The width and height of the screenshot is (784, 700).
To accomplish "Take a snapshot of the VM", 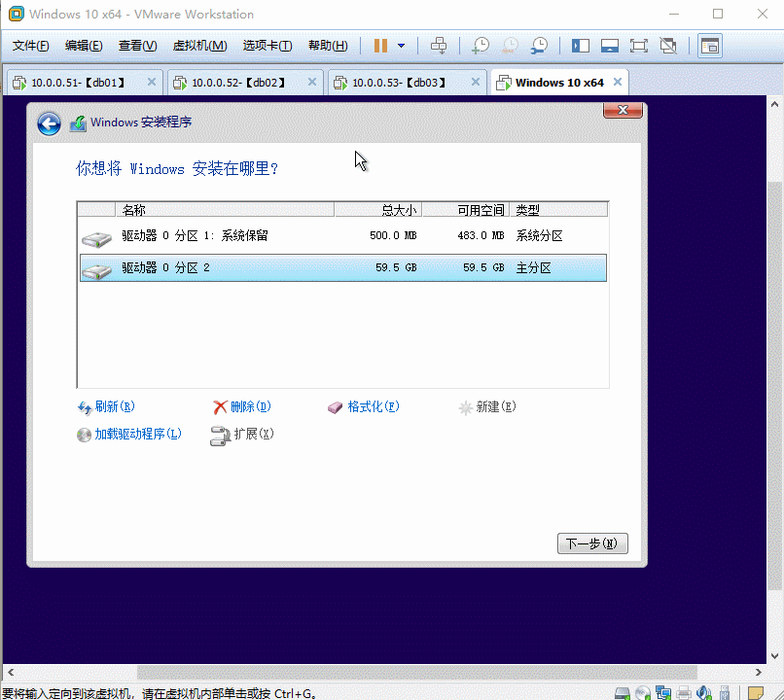I will coord(481,46).
